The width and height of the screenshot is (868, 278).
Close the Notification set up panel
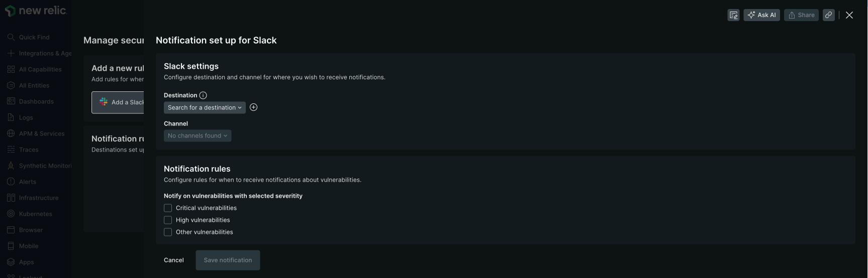[x=849, y=15]
